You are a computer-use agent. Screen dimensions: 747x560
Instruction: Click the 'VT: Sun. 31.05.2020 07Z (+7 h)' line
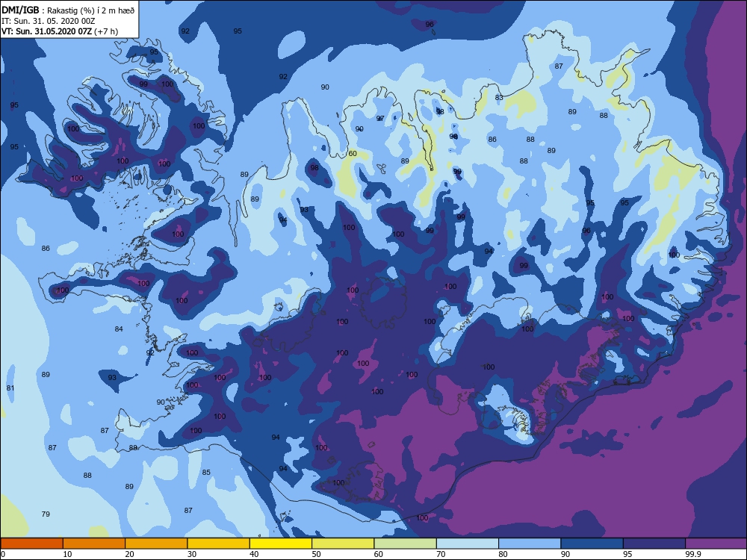coord(60,31)
